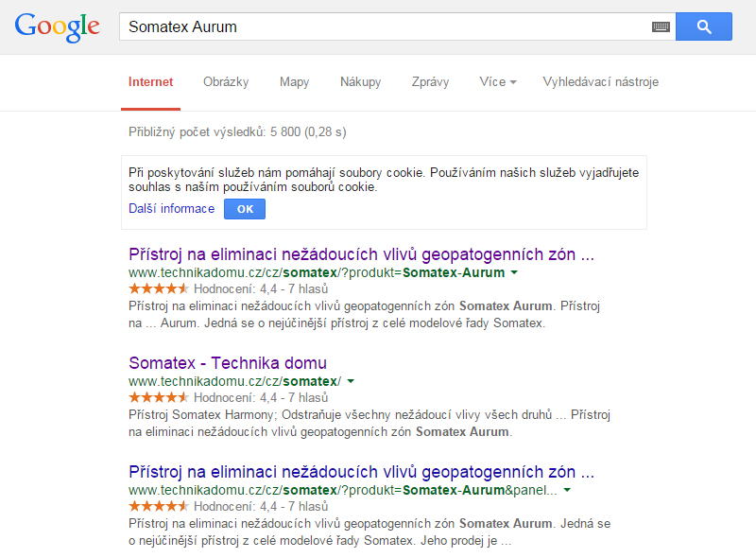The height and width of the screenshot is (558, 756).
Task: Click the snippet ending Jeho prodej je ...
Action: (x=369, y=532)
